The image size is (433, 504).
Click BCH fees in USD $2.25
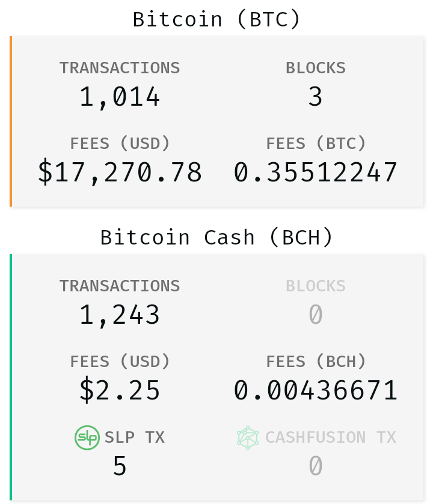click(x=119, y=390)
